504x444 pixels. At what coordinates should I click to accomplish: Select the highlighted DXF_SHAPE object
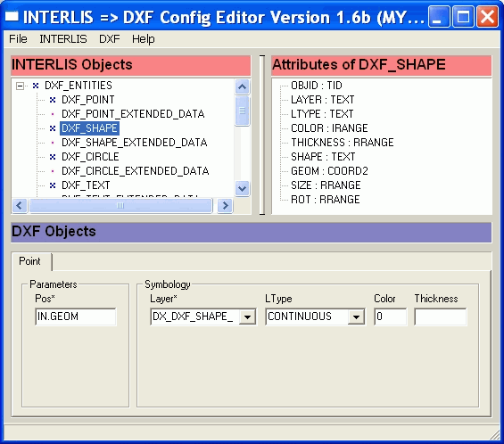click(x=89, y=128)
